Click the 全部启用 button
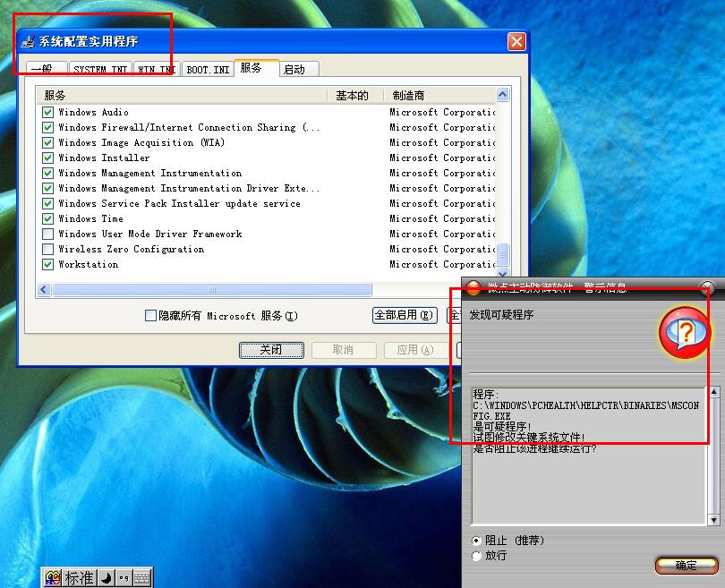The width and height of the screenshot is (725, 588). click(404, 316)
